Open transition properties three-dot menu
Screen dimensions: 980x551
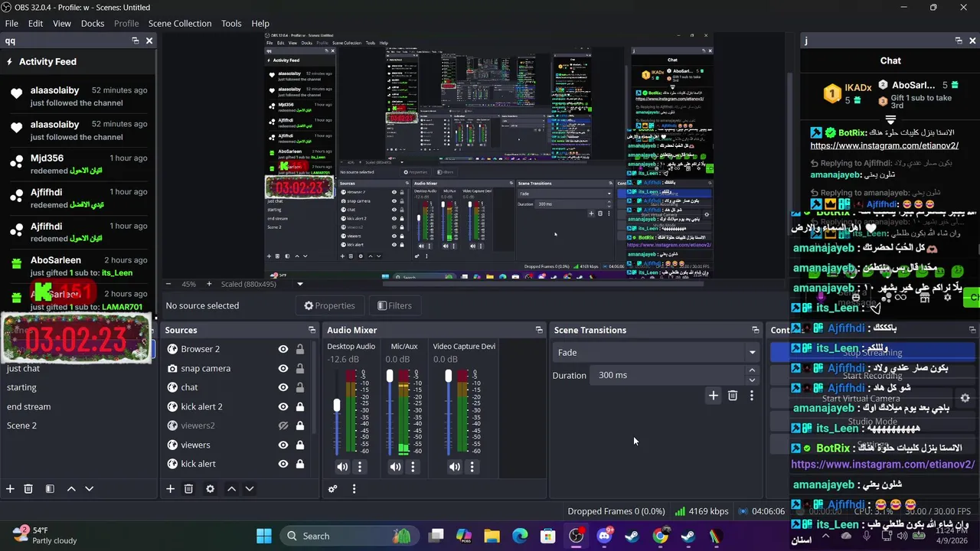[x=752, y=396]
